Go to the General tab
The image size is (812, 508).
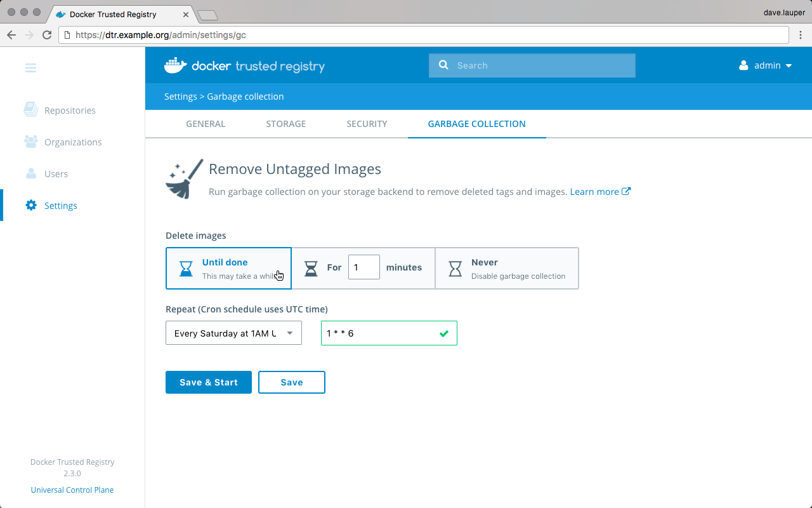[x=206, y=124]
